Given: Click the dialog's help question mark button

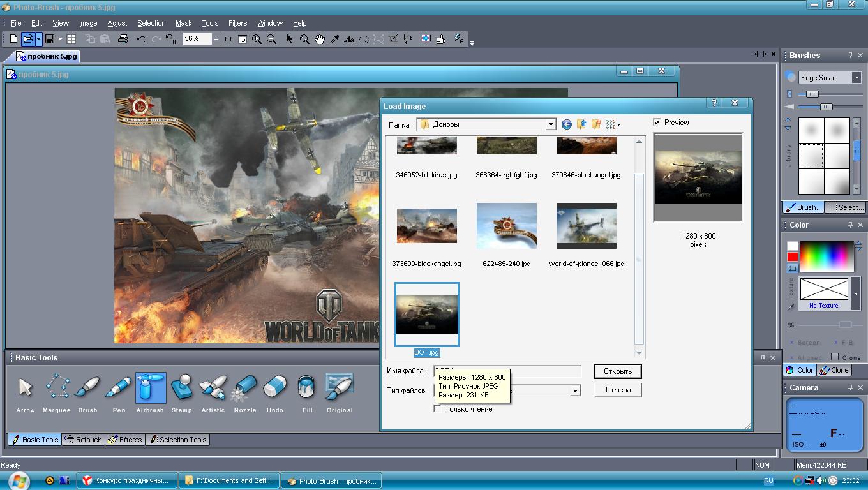Looking at the screenshot, I should point(714,103).
